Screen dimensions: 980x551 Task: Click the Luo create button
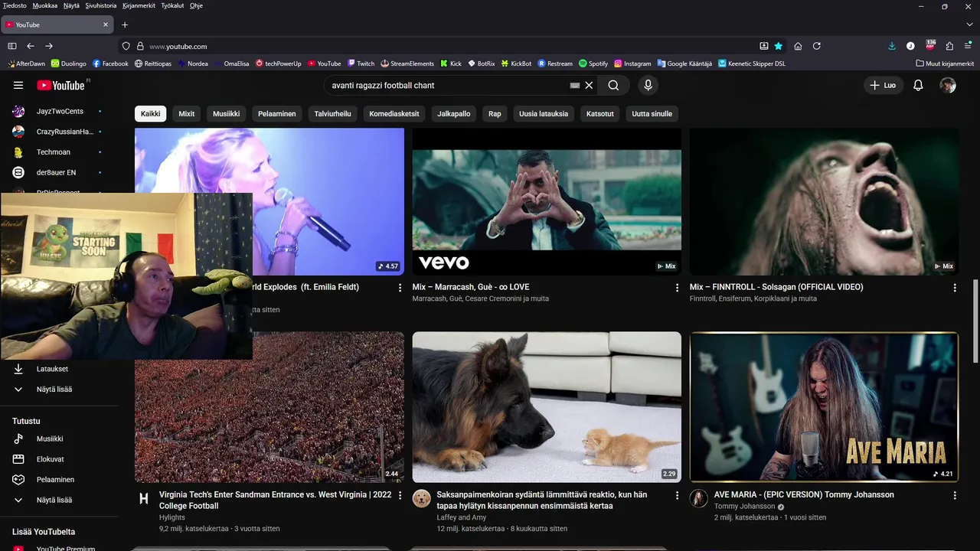tap(883, 86)
